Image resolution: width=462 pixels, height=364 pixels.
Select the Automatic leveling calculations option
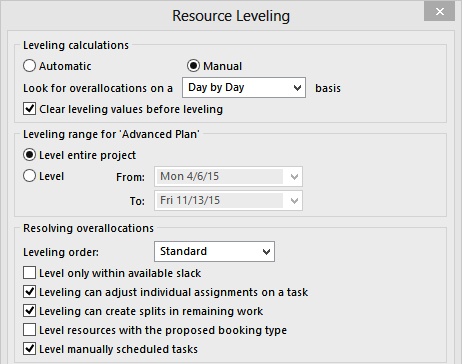point(29,66)
